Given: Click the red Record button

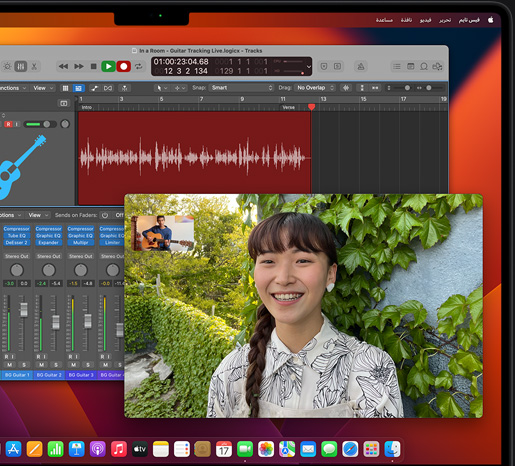Looking at the screenshot, I should coord(123,66).
